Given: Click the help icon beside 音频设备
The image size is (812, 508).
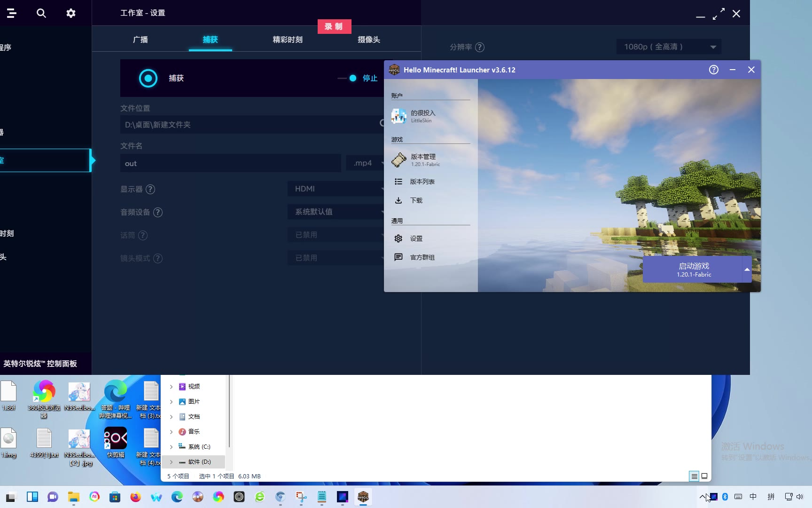Looking at the screenshot, I should [x=158, y=212].
